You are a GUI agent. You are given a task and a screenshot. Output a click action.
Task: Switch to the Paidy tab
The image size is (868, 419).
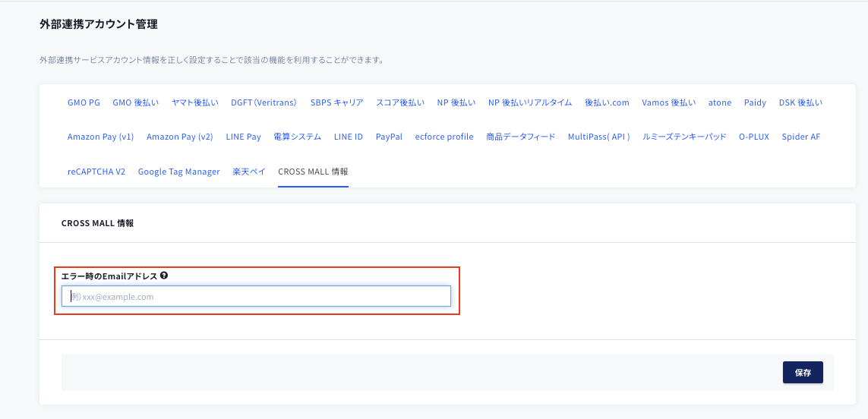tap(755, 102)
